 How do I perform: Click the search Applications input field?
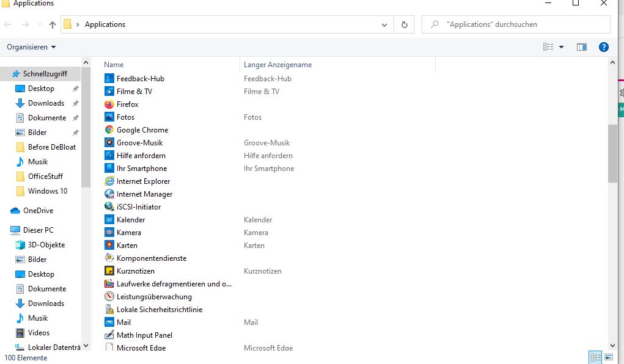click(x=516, y=24)
